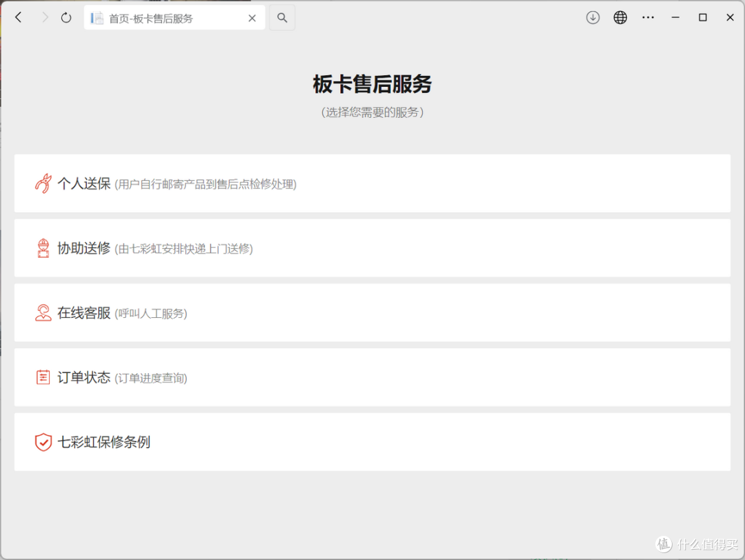
Task: Open 七彩虹保修条例 warranty terms
Action: (x=372, y=442)
